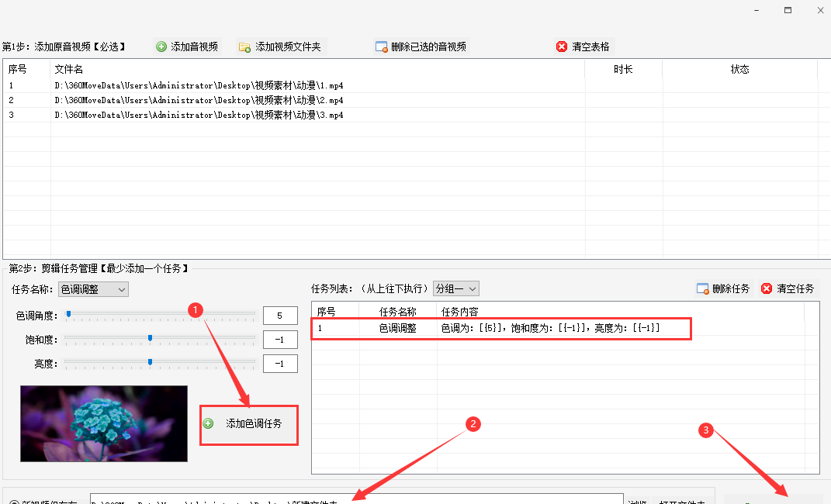Viewport: 831px width, 504px height.
Task: Adjust the 饱和度 slider handle
Action: coord(150,338)
